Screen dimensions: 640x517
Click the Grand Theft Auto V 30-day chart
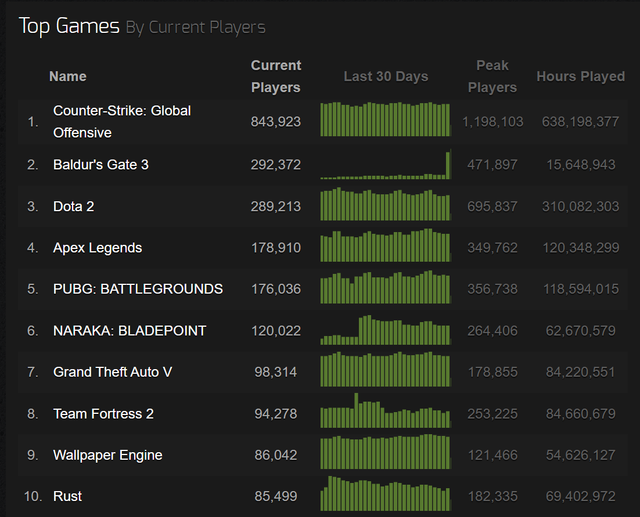point(386,369)
